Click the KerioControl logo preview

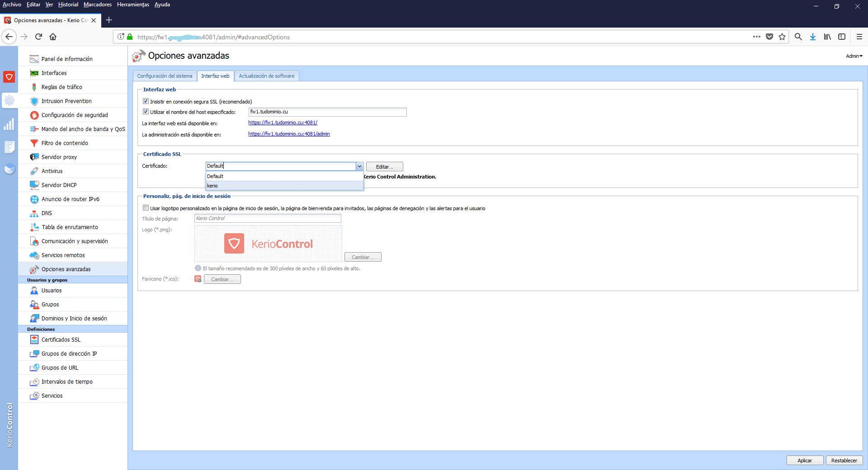(268, 244)
